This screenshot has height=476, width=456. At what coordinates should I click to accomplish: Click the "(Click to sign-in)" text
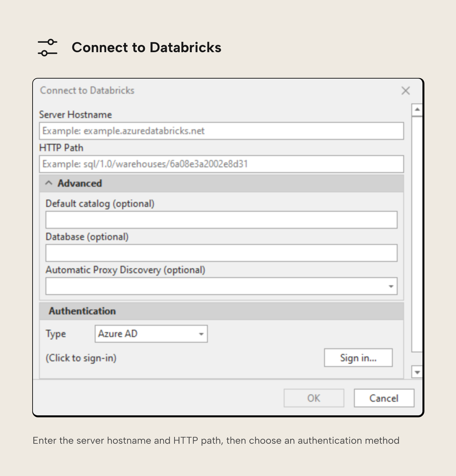[x=81, y=358]
